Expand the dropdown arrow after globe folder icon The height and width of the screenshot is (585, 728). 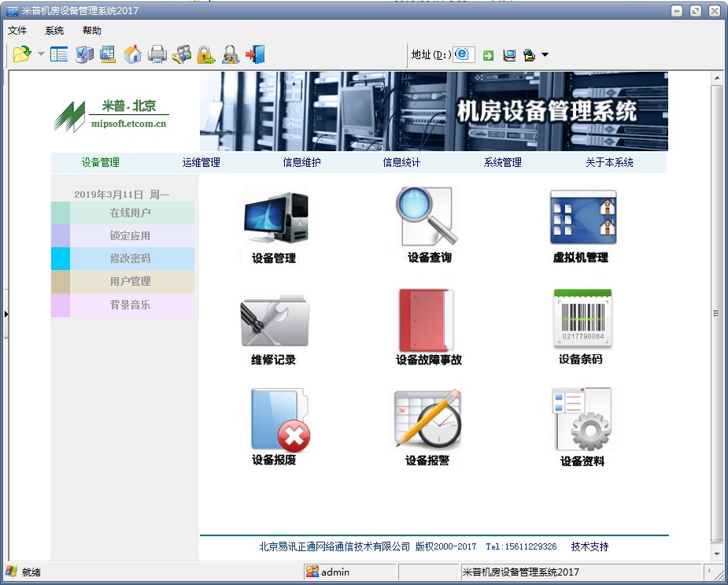pyautogui.click(x=545, y=55)
